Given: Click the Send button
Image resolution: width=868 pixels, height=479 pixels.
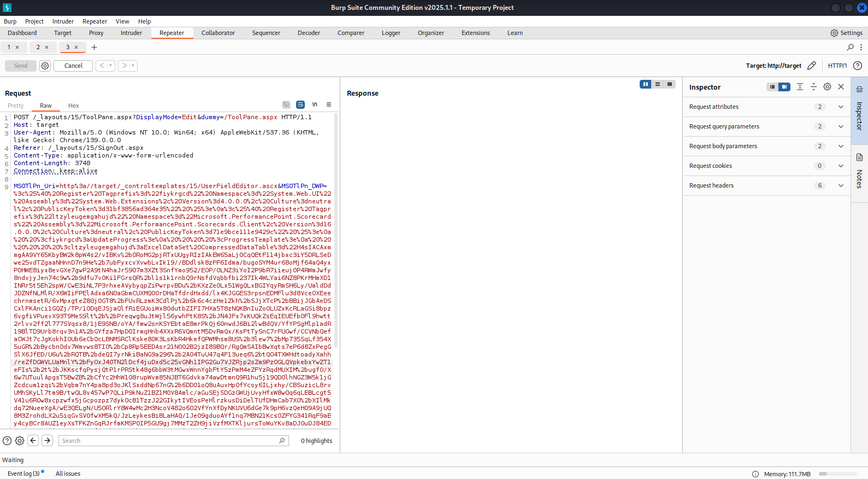Looking at the screenshot, I should click(21, 66).
